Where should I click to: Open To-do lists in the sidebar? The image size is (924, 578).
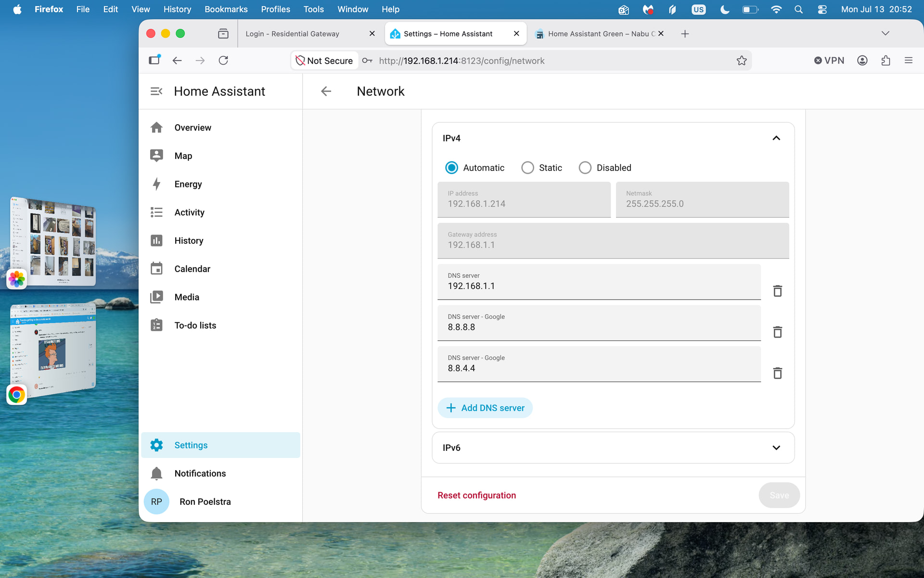220,326
